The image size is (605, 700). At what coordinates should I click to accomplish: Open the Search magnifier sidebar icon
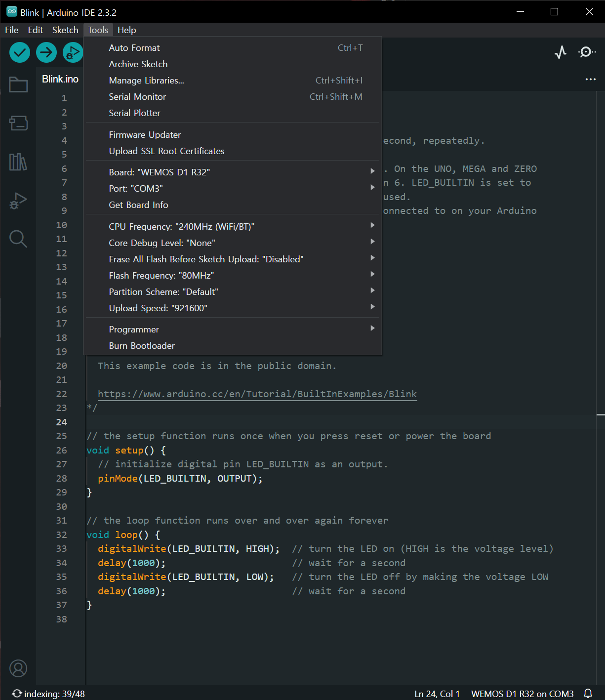pos(18,239)
